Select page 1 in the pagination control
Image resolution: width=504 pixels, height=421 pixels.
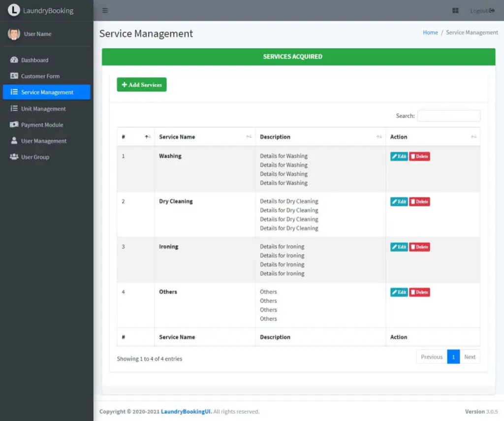click(453, 356)
